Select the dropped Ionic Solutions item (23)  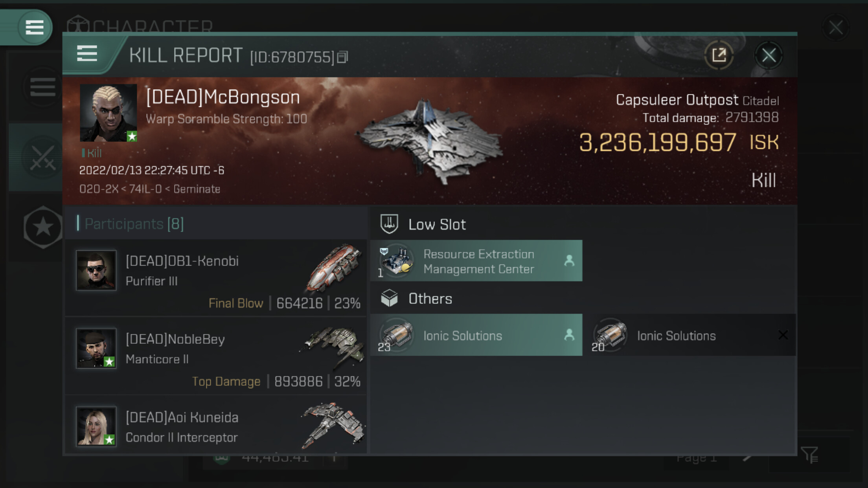point(476,335)
